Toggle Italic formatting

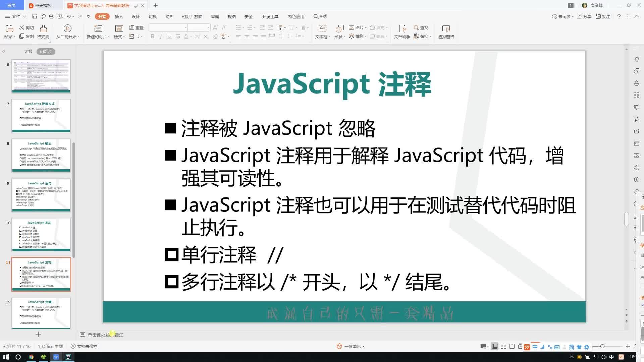tap(161, 36)
